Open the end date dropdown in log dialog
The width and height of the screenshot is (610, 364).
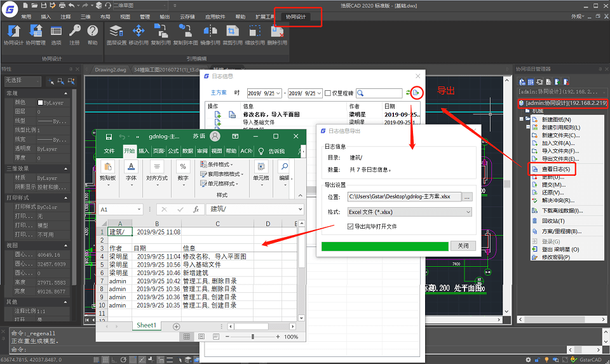(319, 93)
